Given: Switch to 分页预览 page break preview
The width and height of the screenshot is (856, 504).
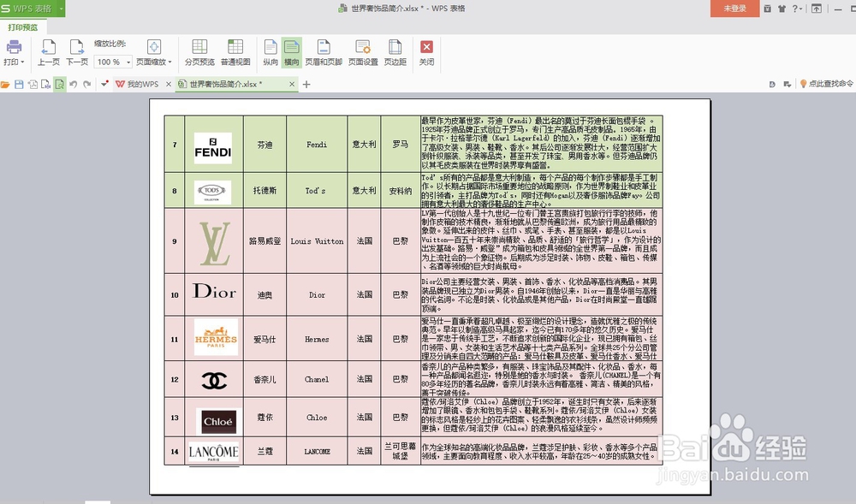Looking at the screenshot, I should point(199,53).
